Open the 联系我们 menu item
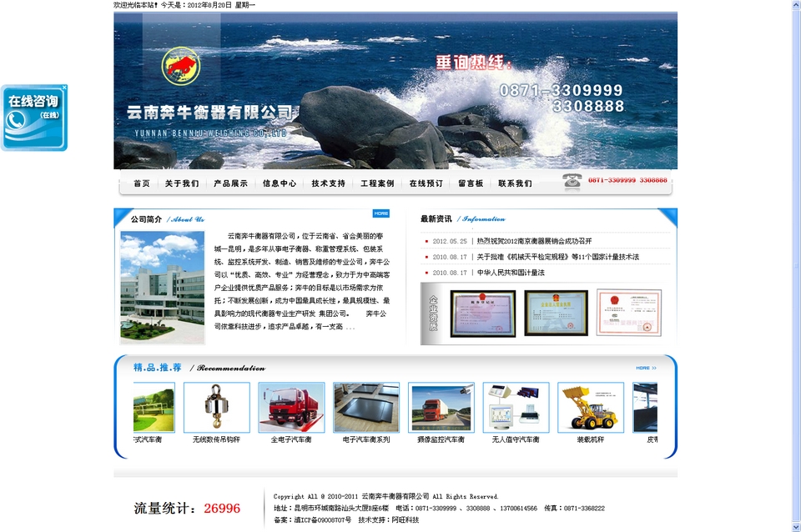 (x=515, y=183)
